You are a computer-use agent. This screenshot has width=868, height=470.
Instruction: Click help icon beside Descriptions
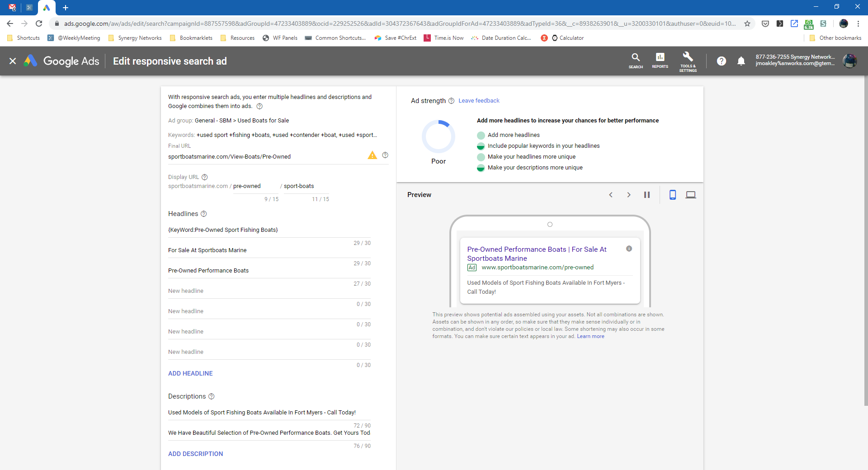click(211, 396)
